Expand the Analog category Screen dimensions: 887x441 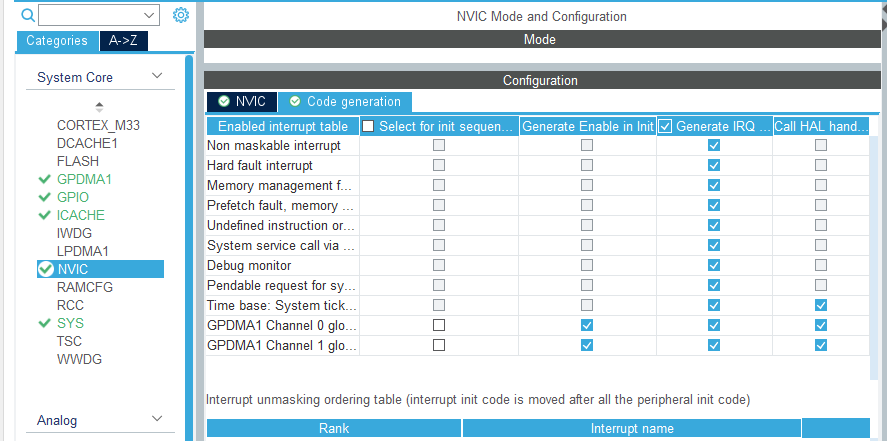(x=157, y=420)
